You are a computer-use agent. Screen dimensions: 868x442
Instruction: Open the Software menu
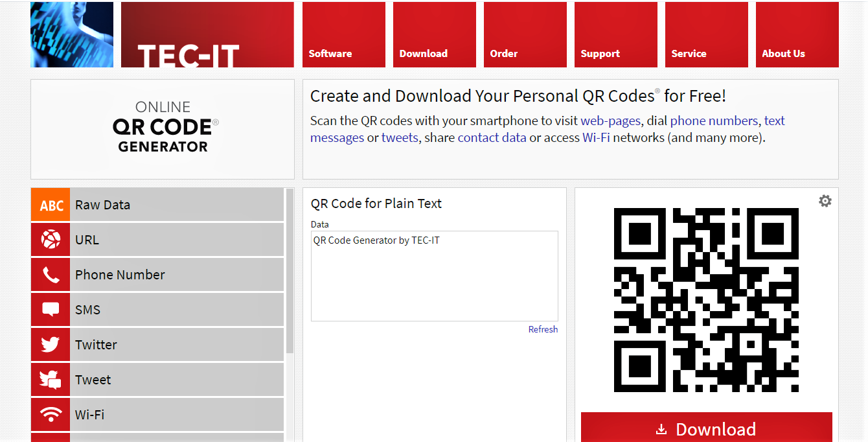(x=344, y=34)
